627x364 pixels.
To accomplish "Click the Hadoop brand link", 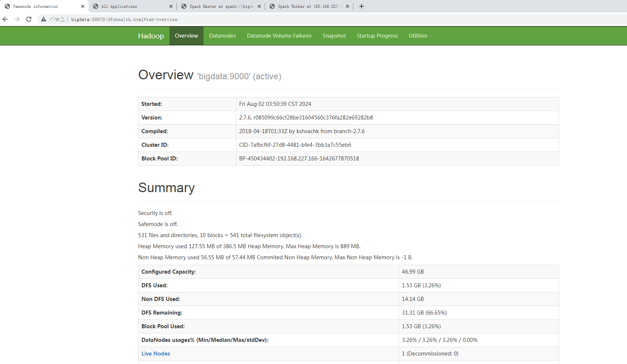I will (151, 36).
